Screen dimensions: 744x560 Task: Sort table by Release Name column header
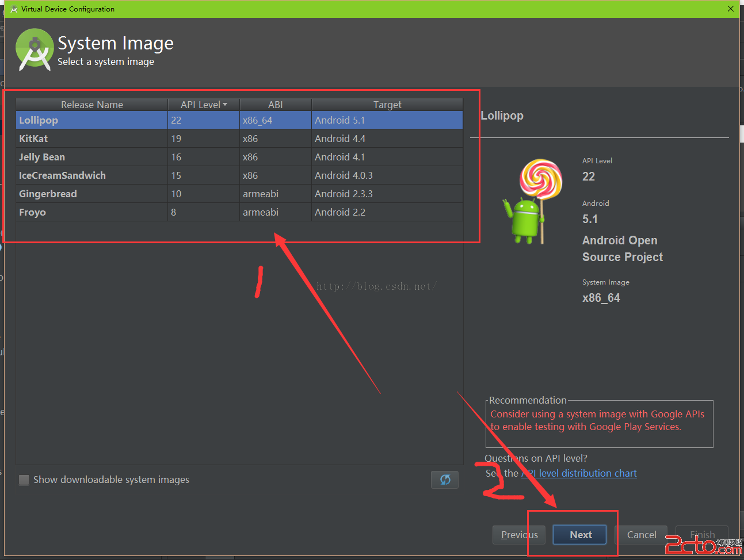tap(92, 105)
